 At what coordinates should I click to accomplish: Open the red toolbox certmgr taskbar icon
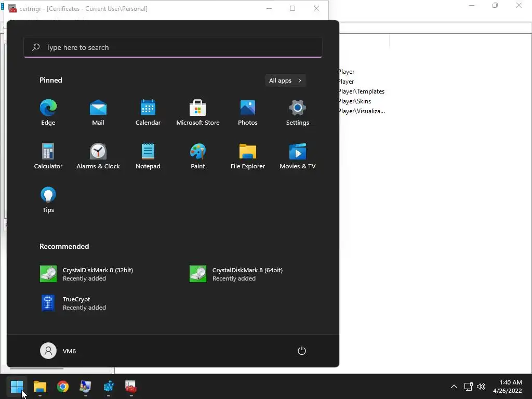tap(131, 387)
